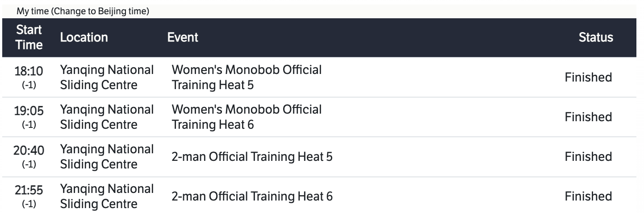Click the Change to Beijing time link
644x213 pixels.
coord(100,12)
